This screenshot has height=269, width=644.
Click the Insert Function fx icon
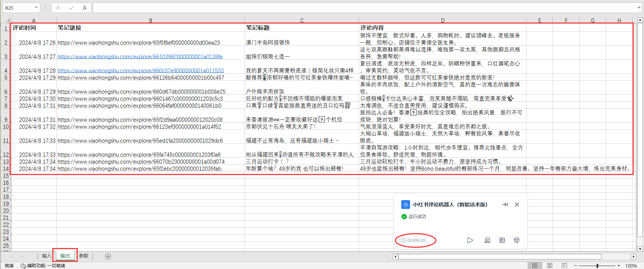pyautogui.click(x=84, y=8)
